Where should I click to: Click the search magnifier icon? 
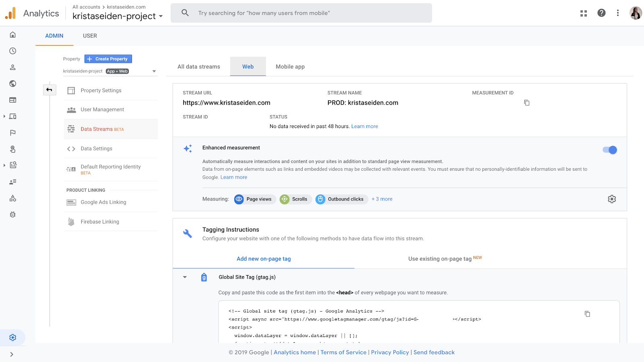[185, 13]
